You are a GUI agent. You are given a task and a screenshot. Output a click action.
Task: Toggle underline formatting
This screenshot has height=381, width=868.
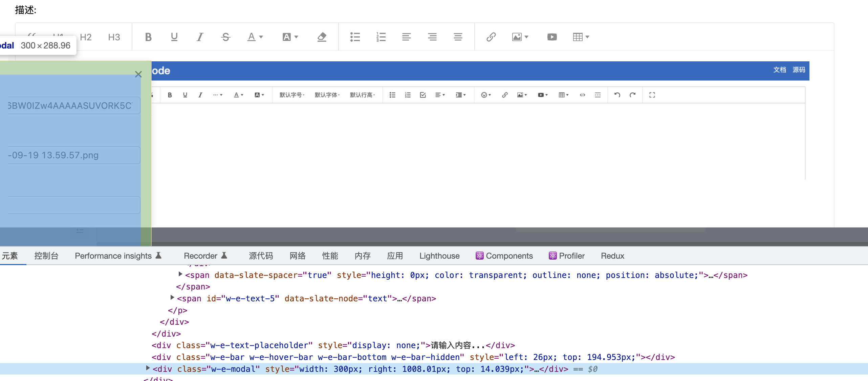tap(174, 37)
